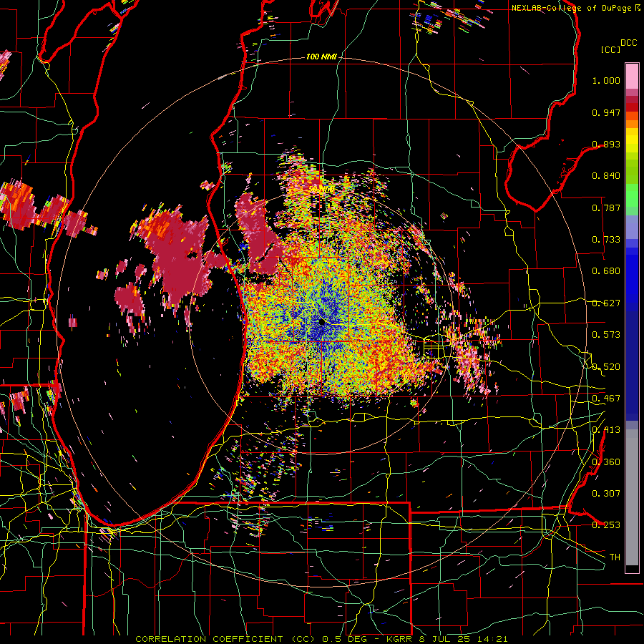Screen dimensions: 644x644
Task: Click the 0.520 legend value
Action: [606, 367]
